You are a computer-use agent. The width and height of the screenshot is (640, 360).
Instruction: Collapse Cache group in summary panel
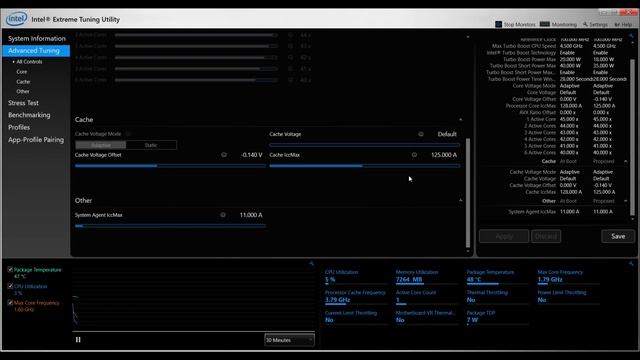point(626,161)
